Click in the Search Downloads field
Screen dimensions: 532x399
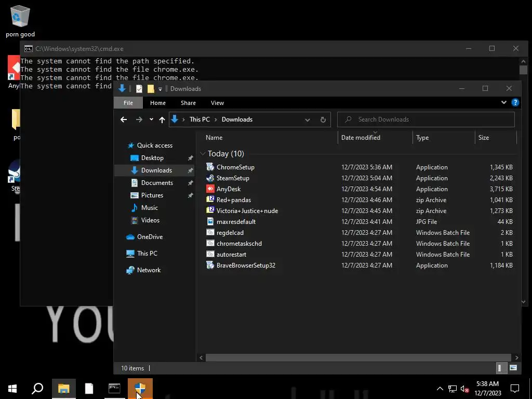coord(426,119)
